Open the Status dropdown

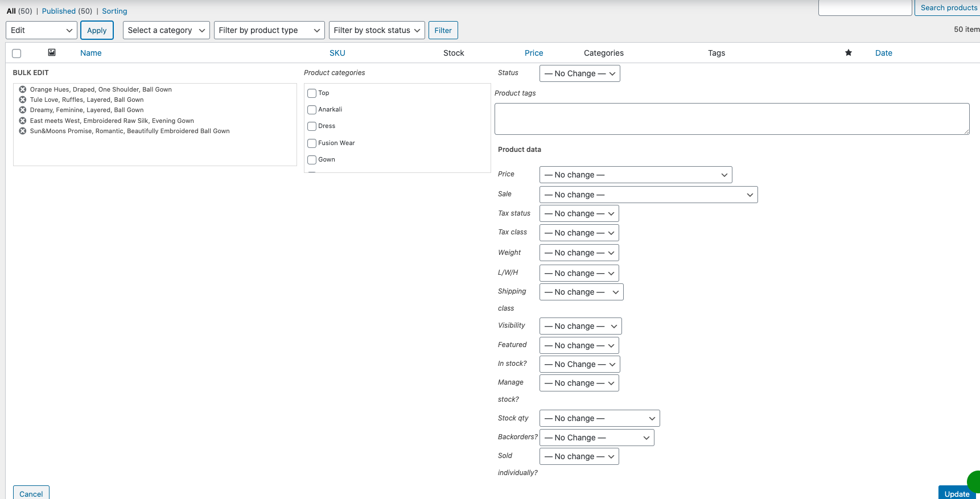(580, 73)
